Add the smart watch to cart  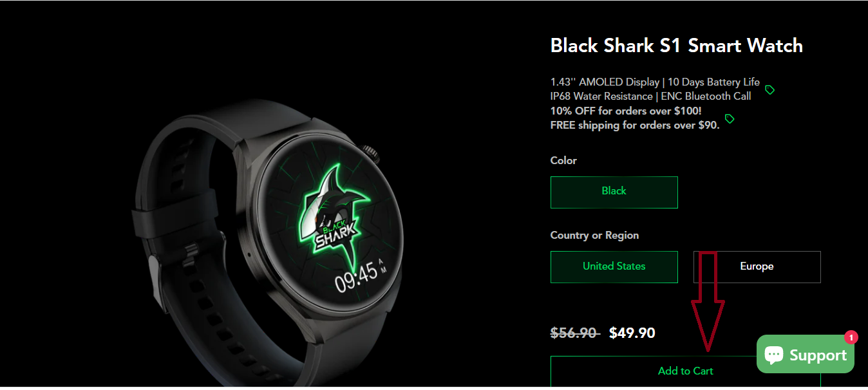point(685,371)
